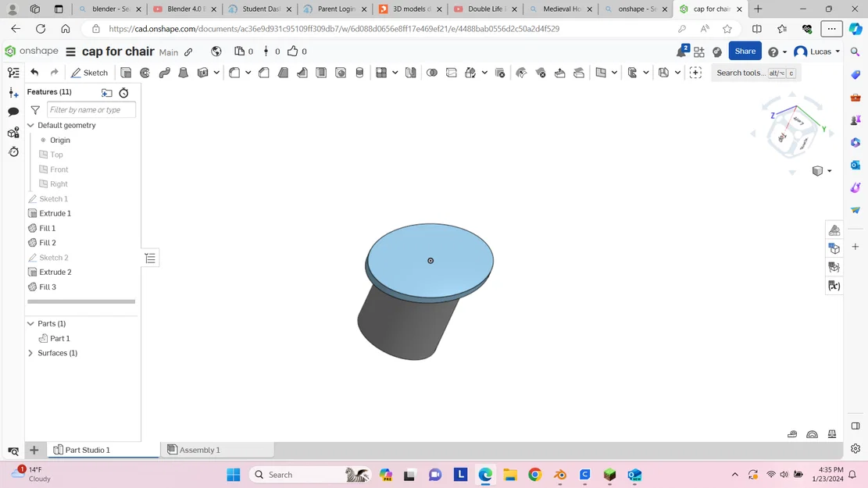Select the Move face tool
The image size is (868, 488).
[x=559, y=73]
